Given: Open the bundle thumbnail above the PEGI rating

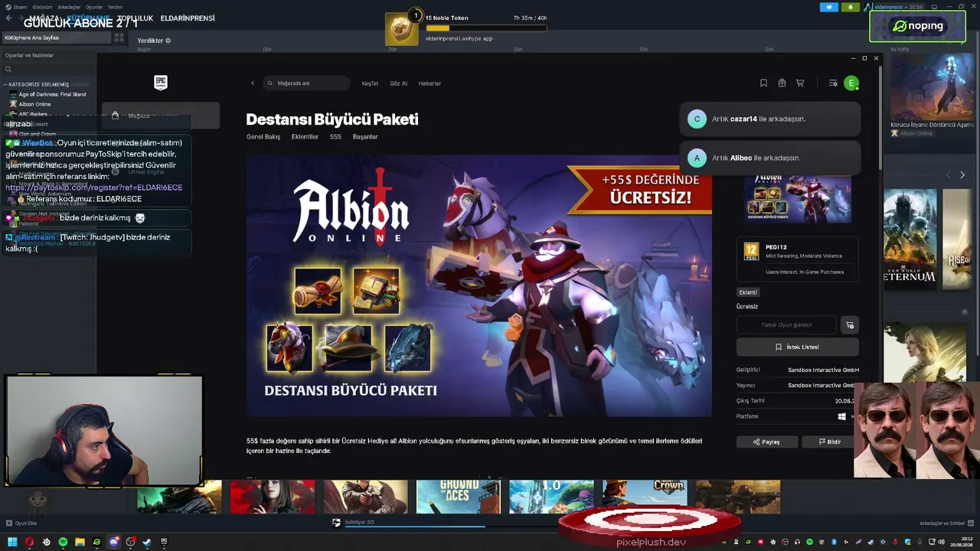Looking at the screenshot, I should 798,199.
